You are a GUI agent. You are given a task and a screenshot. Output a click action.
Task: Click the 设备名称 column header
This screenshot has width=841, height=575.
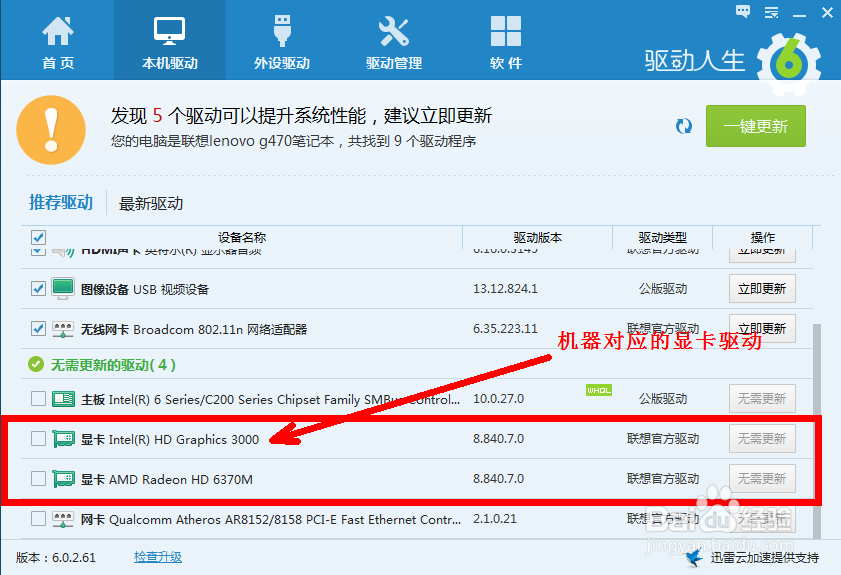coord(242,237)
